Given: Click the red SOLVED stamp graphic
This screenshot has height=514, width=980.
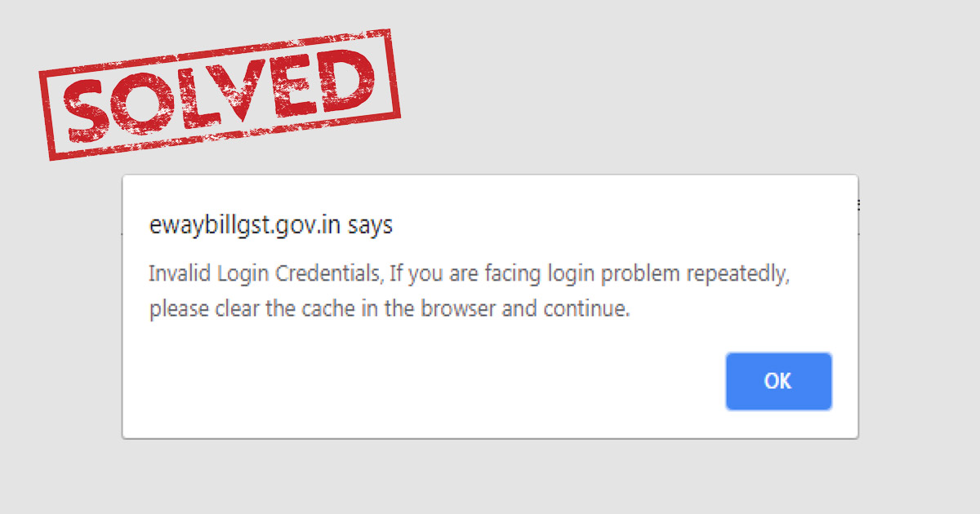Looking at the screenshot, I should [219, 93].
